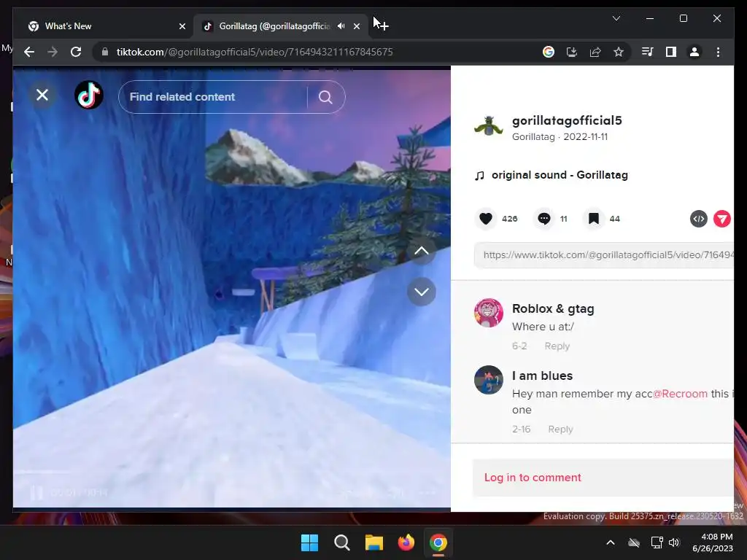Reply to I am blues comment
Viewport: 747px width, 560px height.
coord(560,429)
